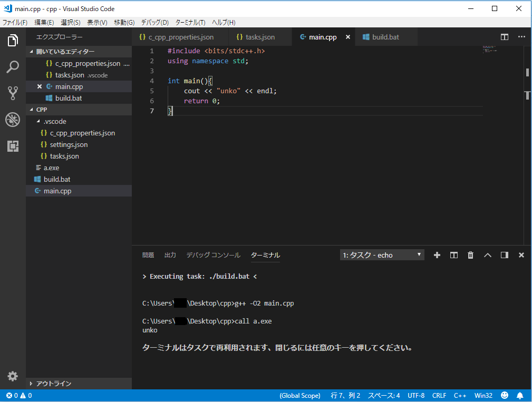Screen dimensions: 532x402
Task: Click Win32 configuration in status bar
Action: [x=483, y=395]
